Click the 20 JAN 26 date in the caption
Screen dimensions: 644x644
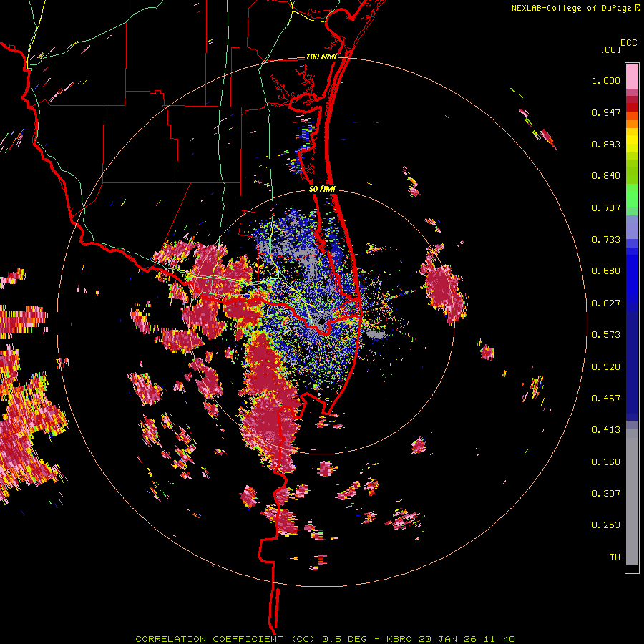click(447, 639)
